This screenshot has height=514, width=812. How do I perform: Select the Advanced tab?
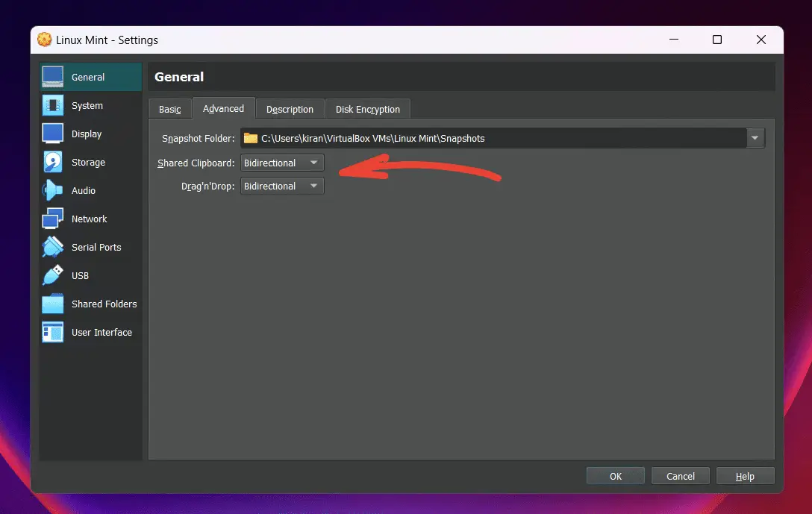(223, 109)
